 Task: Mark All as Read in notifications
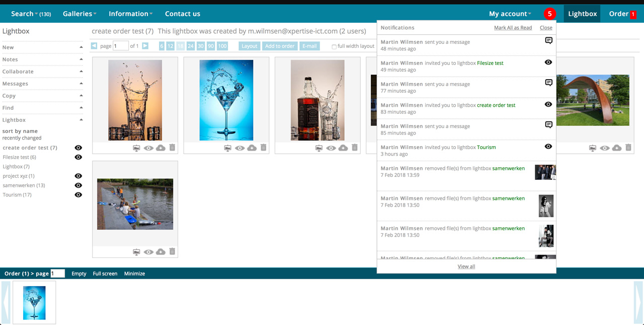[x=513, y=28]
